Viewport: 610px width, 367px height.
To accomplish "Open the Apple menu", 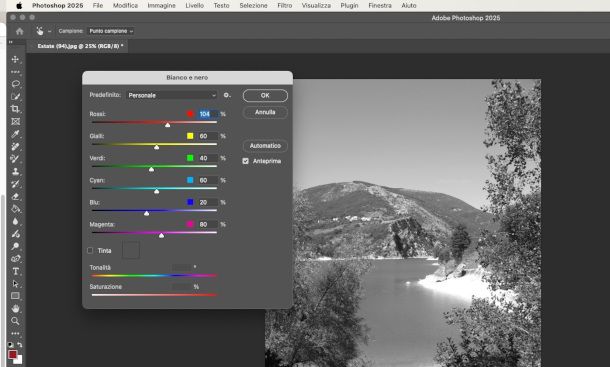I will pyautogui.click(x=19, y=5).
